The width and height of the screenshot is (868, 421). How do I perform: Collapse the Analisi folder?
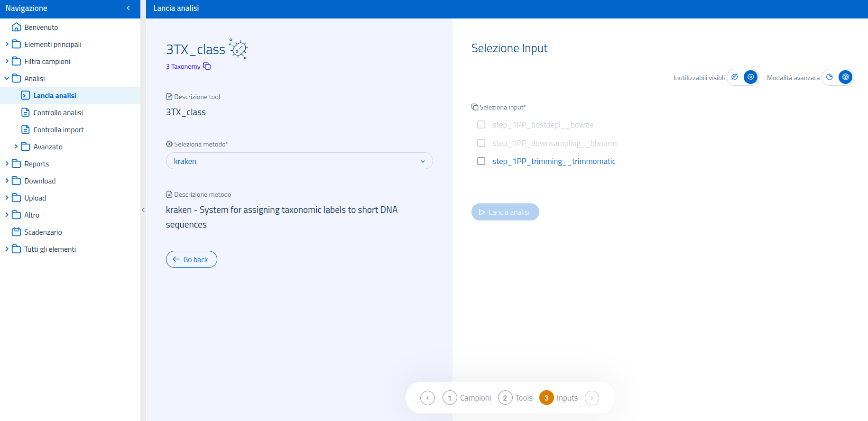click(x=7, y=78)
